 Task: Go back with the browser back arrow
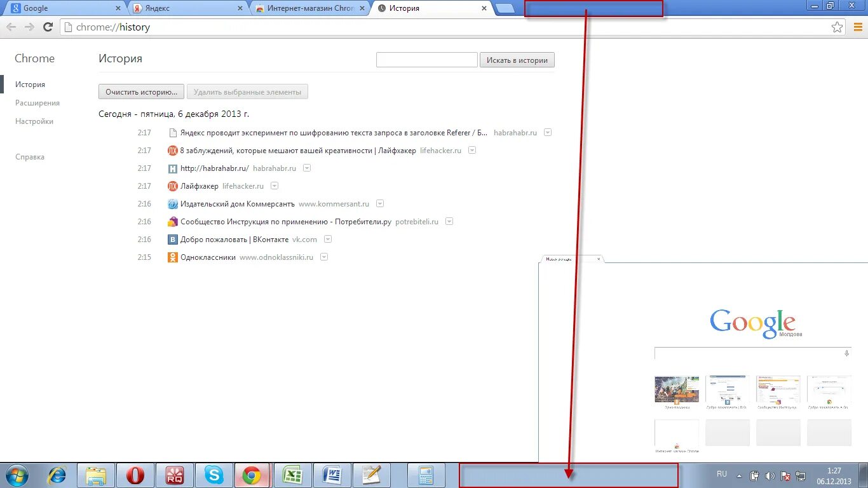point(11,27)
